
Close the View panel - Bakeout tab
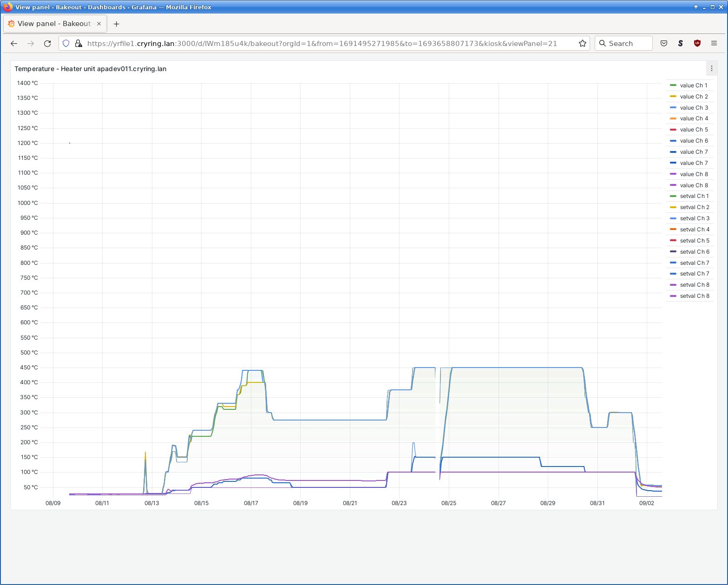point(99,24)
